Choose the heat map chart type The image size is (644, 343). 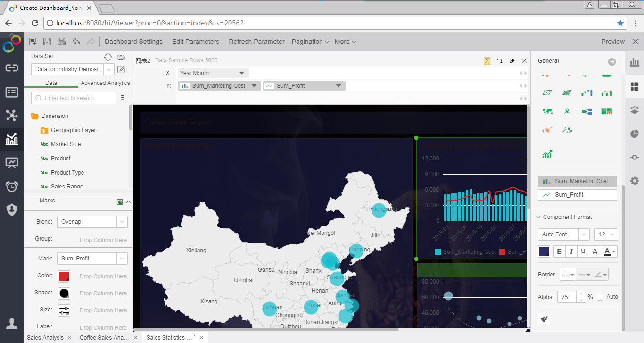pyautogui.click(x=547, y=130)
